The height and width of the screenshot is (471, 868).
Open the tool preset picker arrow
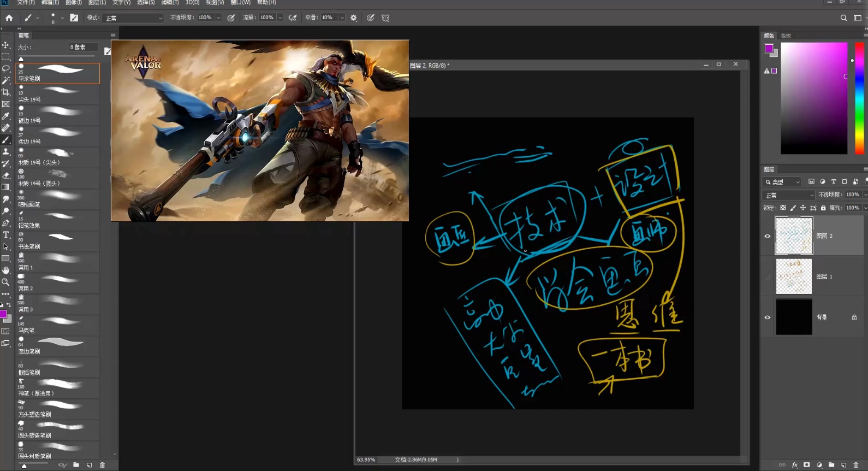click(38, 17)
